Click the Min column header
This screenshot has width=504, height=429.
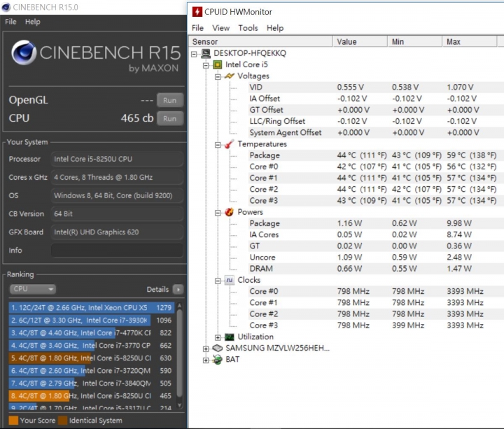point(414,42)
